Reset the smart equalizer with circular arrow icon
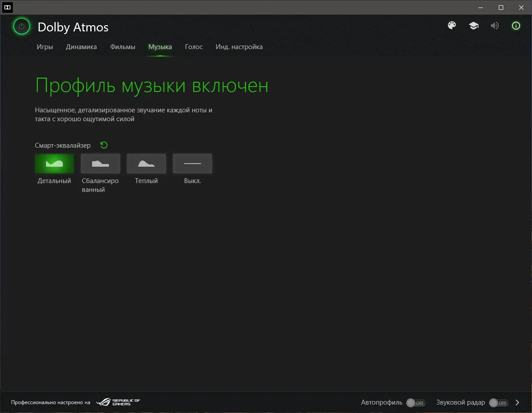The image size is (532, 413). 104,145
